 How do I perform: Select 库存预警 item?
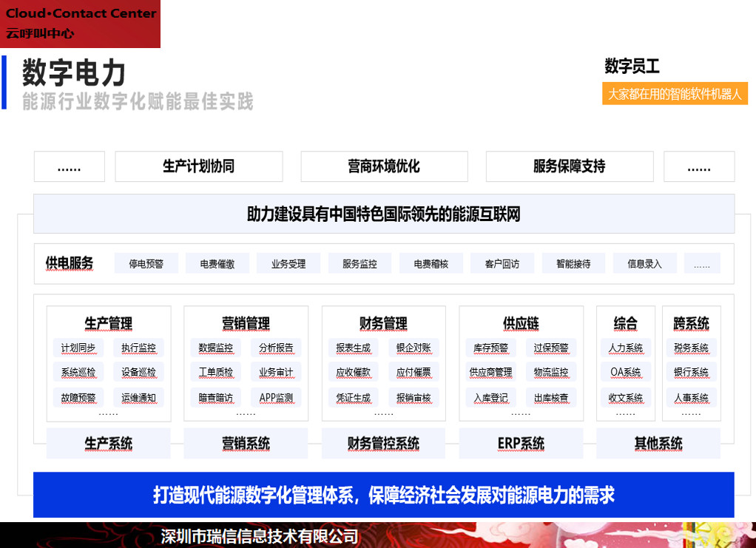[x=491, y=348]
